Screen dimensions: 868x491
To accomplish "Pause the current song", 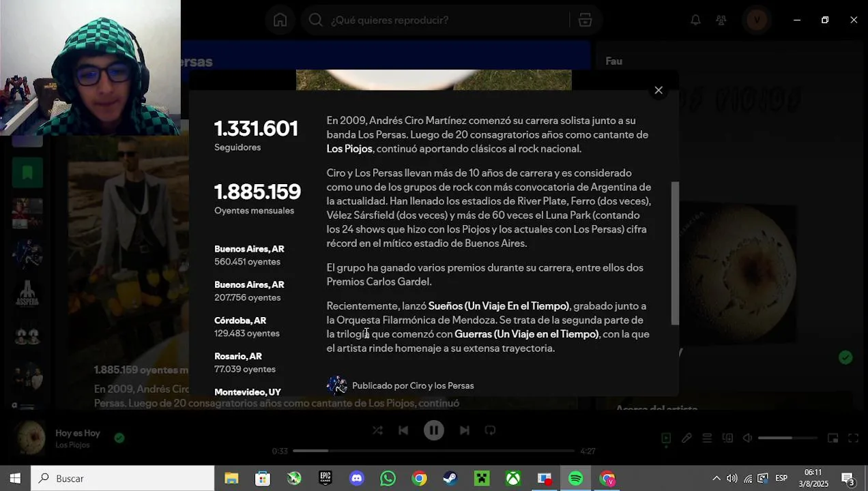I will coord(434,430).
